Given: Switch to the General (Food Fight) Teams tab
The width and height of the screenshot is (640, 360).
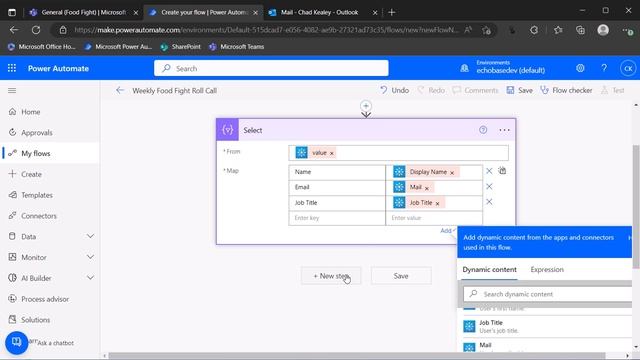Looking at the screenshot, I should (x=84, y=12).
